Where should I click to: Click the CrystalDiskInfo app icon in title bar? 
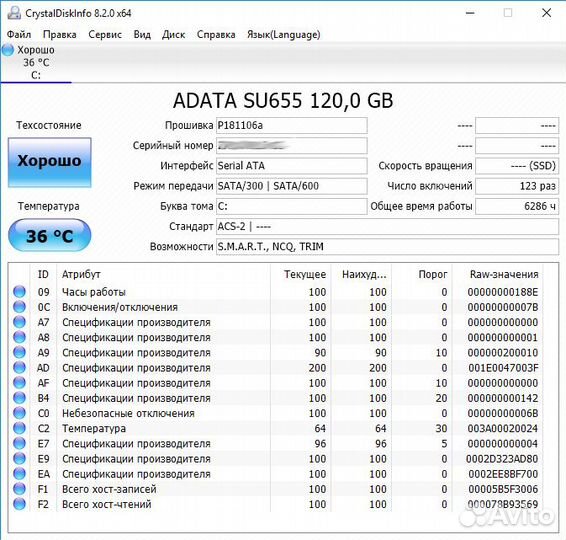point(14,13)
